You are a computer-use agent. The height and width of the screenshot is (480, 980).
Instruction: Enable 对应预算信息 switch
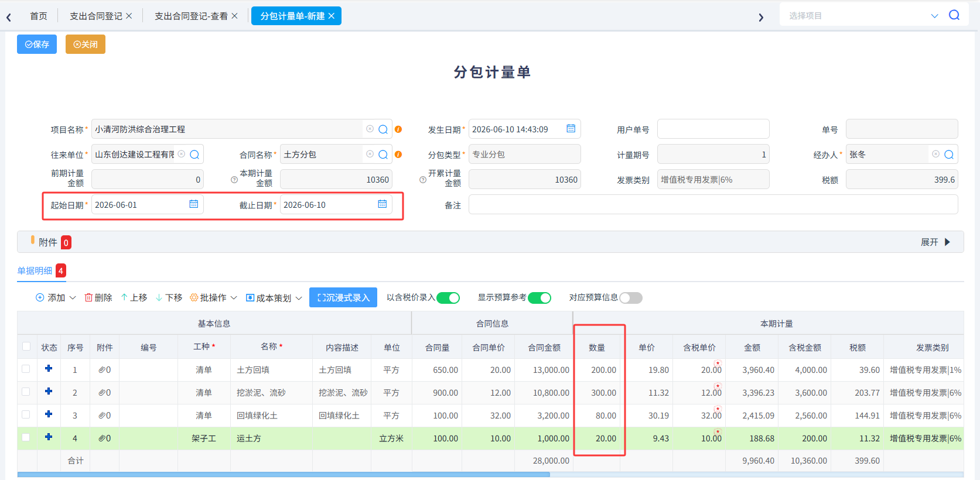[x=631, y=298]
